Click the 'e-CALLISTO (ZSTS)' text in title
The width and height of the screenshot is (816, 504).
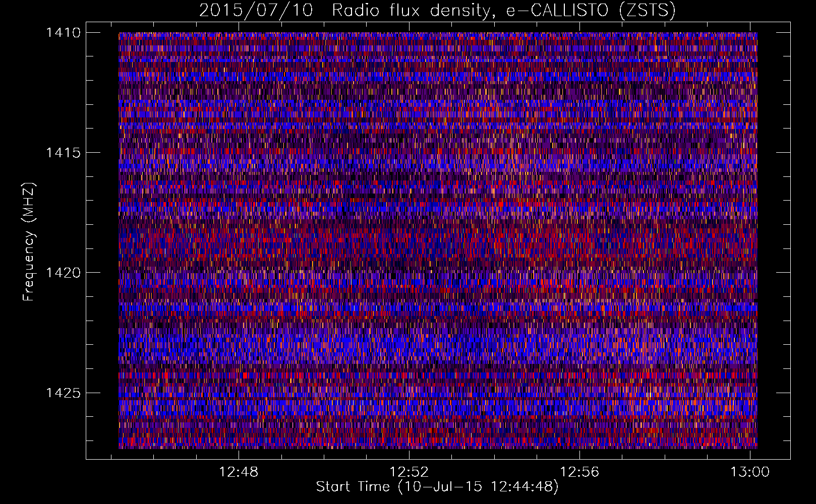coord(591,10)
